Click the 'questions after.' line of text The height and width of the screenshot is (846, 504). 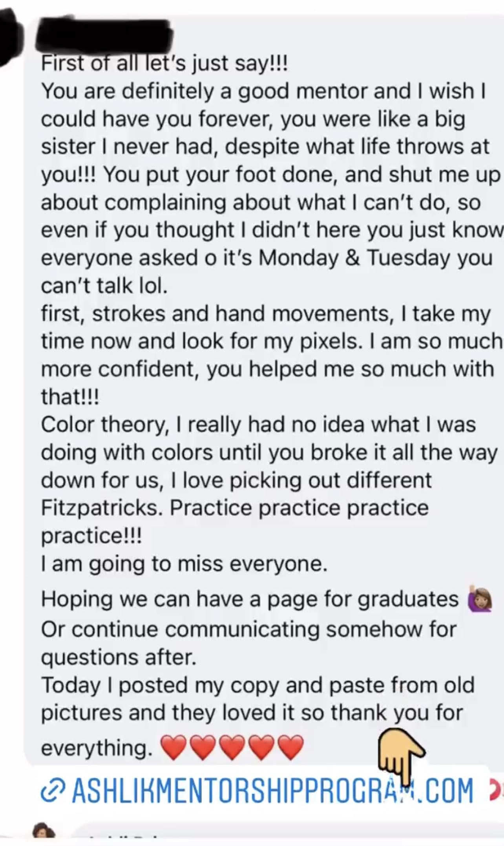119,657
